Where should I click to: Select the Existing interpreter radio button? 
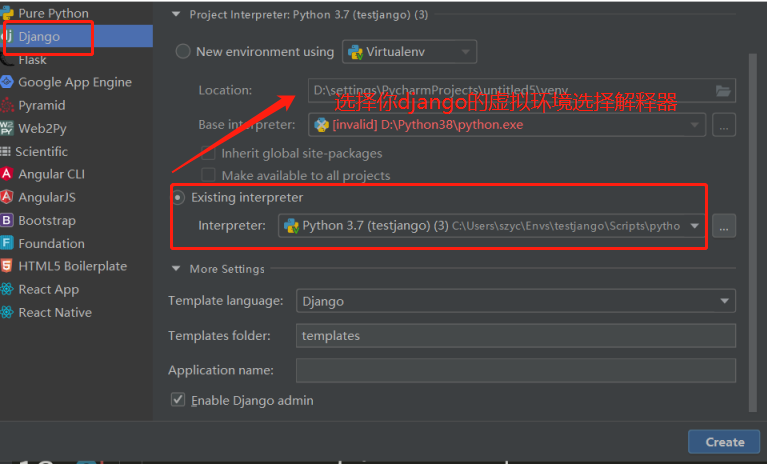179,197
